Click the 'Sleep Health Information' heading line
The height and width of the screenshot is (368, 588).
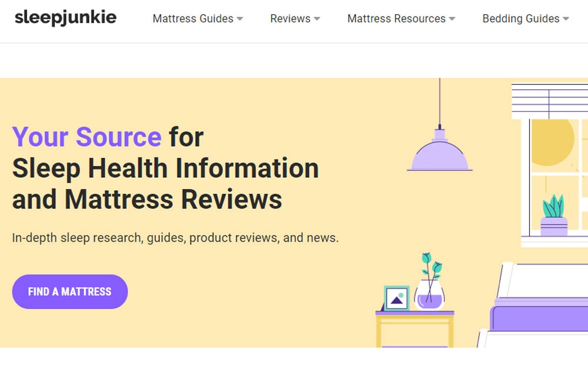165,168
